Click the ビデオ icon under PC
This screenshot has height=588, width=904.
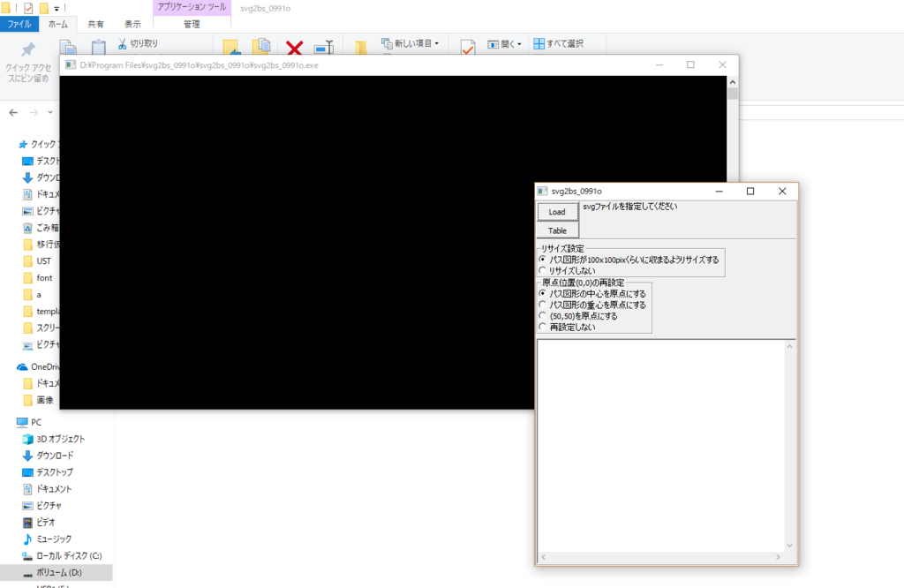pyautogui.click(x=27, y=523)
